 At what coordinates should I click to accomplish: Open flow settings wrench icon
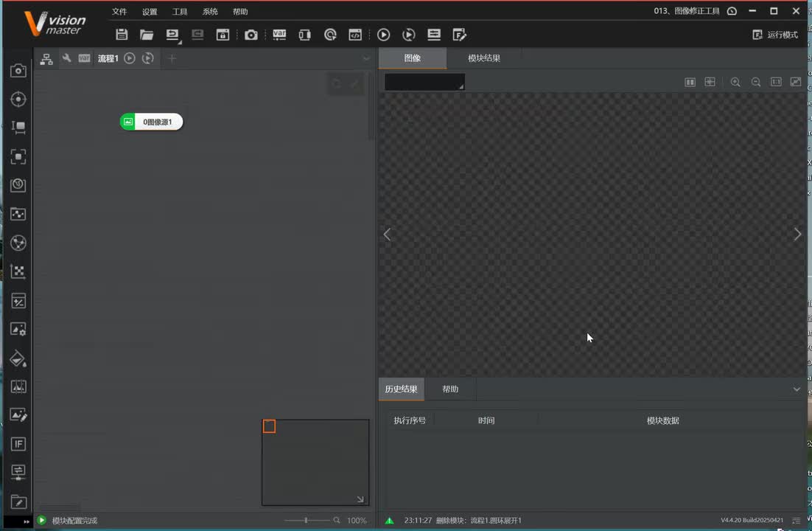pos(66,58)
